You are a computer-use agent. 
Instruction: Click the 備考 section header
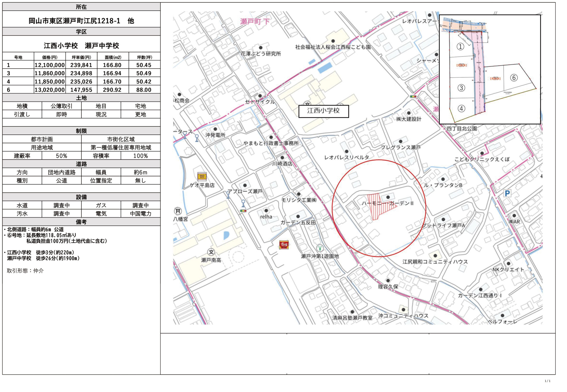[x=81, y=222]
